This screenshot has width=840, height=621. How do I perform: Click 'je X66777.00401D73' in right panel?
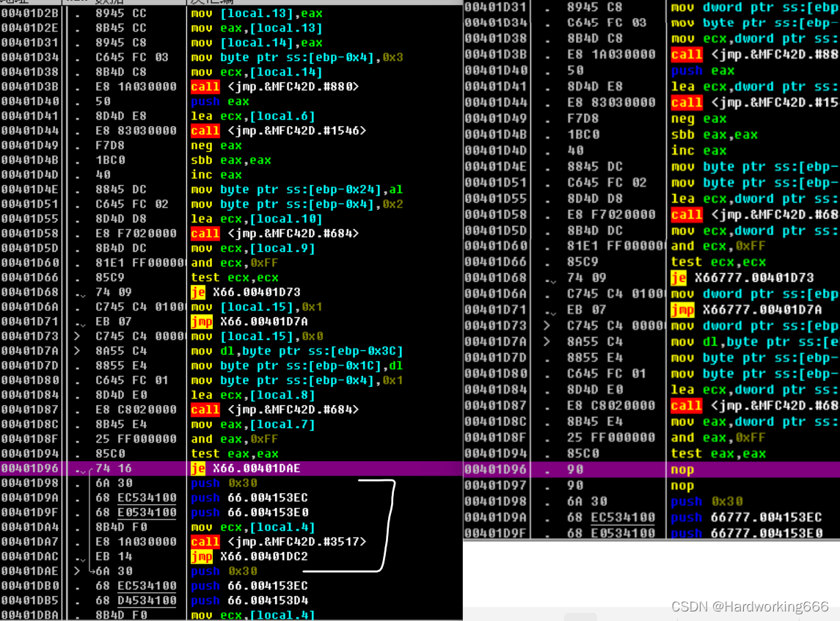[x=742, y=278]
